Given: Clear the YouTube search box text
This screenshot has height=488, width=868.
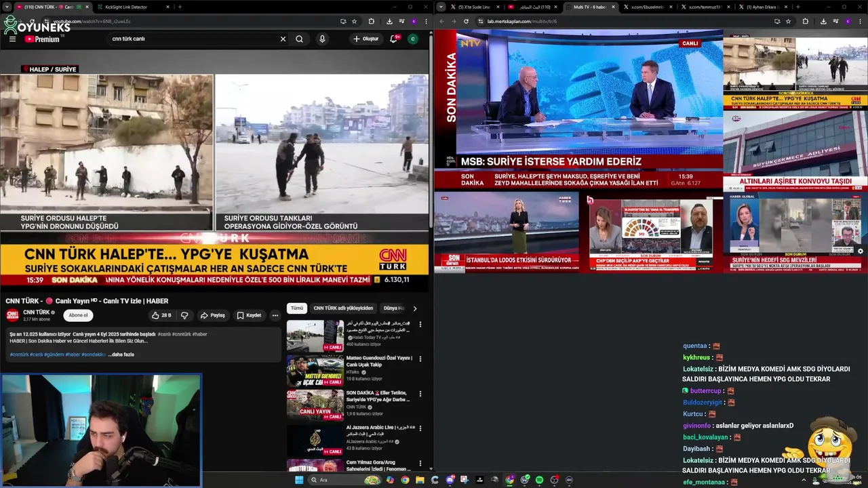Looking at the screenshot, I should tap(283, 39).
